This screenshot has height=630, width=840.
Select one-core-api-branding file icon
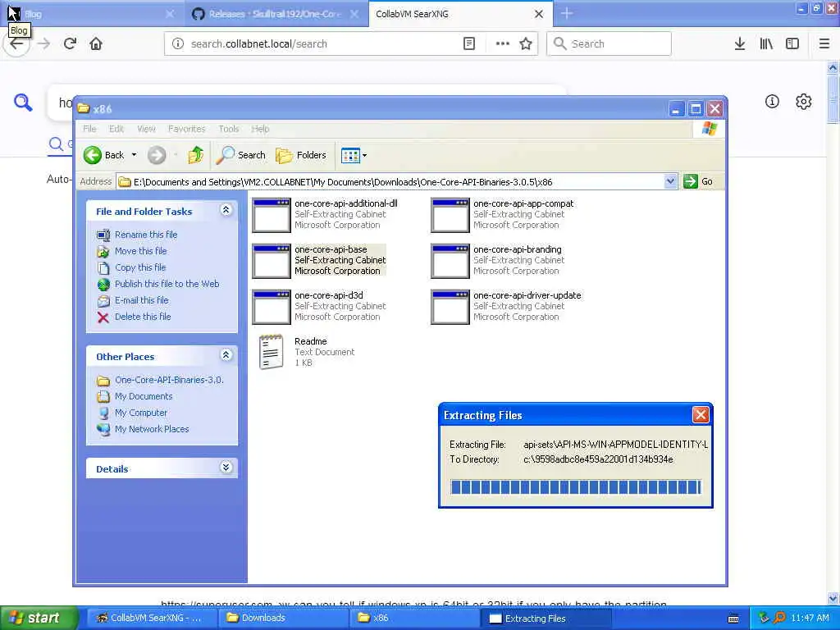click(450, 261)
